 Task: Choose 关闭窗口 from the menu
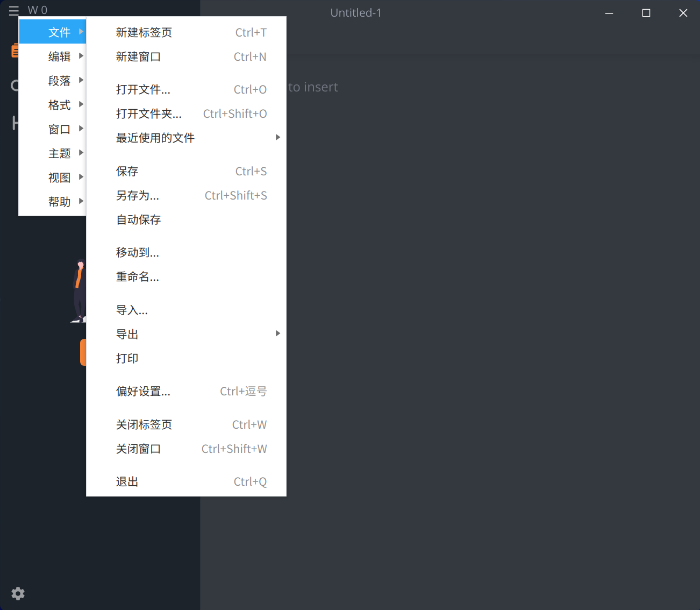(x=186, y=449)
